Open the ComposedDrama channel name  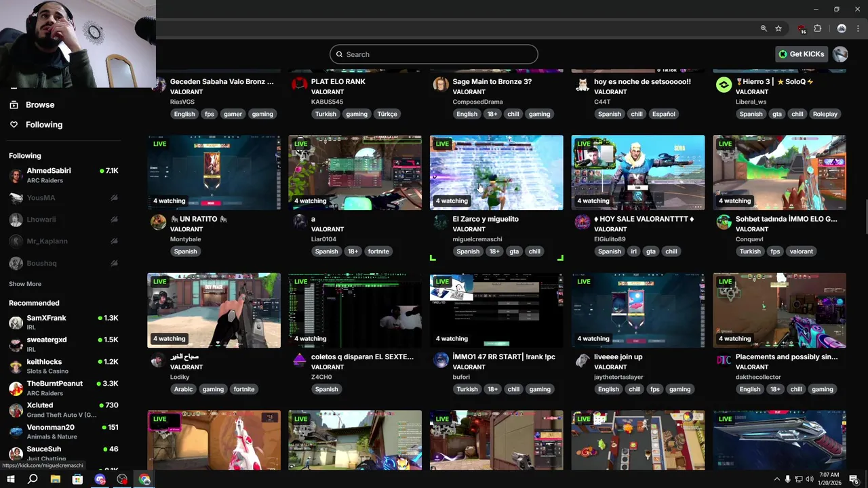[477, 102]
